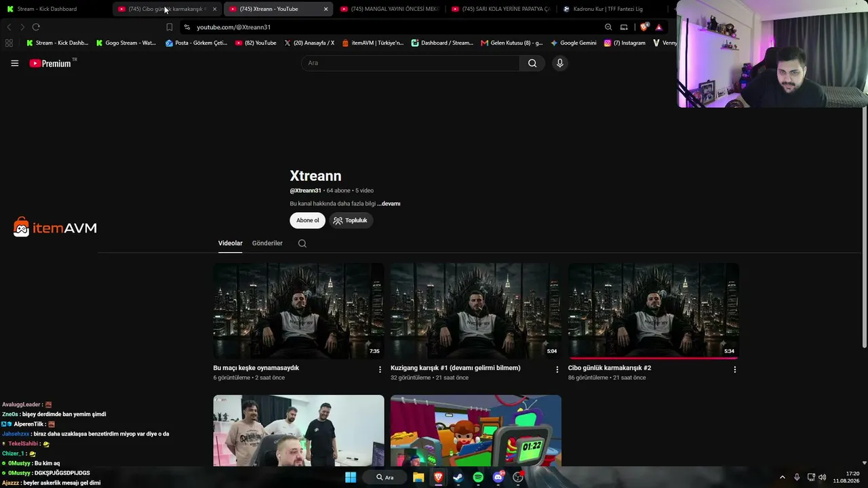Open the Topluluk community button

351,220
